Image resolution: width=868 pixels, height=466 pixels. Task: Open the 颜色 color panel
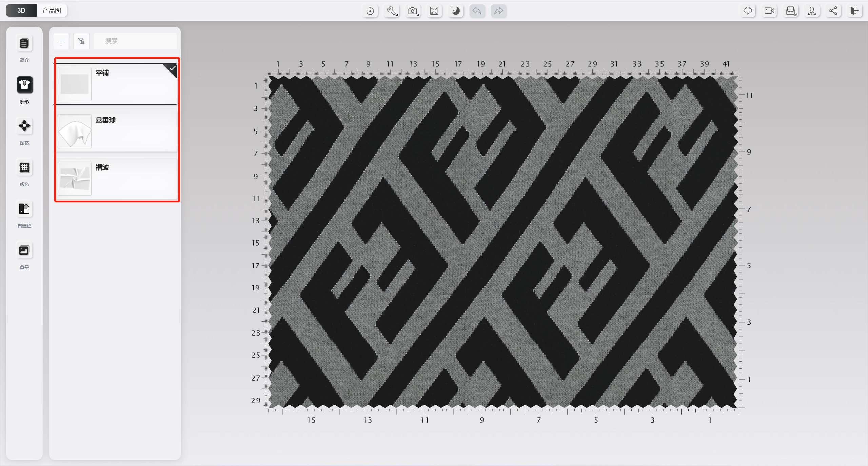click(24, 167)
